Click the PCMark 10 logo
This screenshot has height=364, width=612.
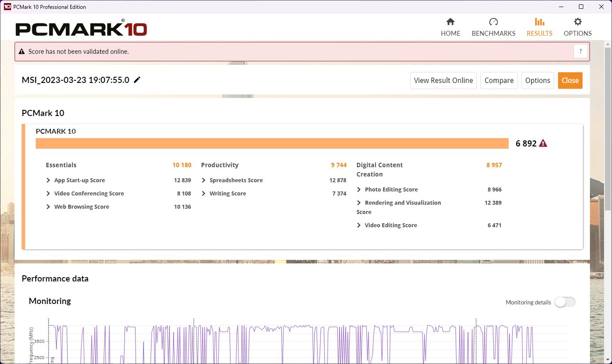(81, 28)
